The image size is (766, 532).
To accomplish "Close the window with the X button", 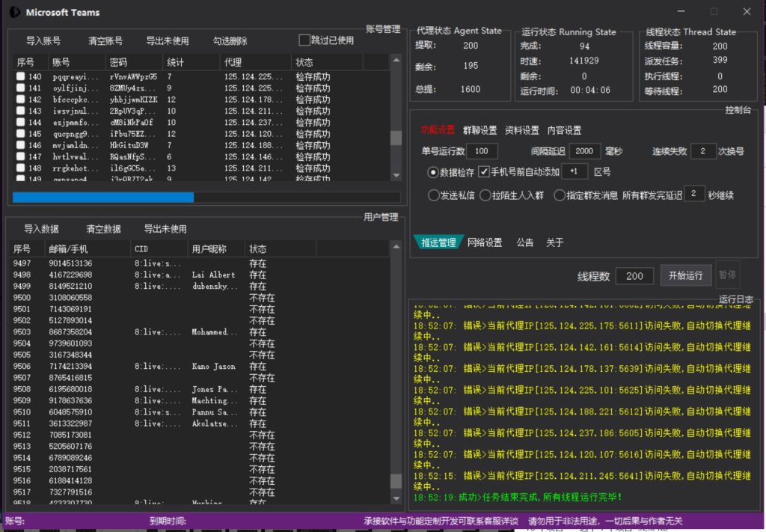I will click(747, 12).
